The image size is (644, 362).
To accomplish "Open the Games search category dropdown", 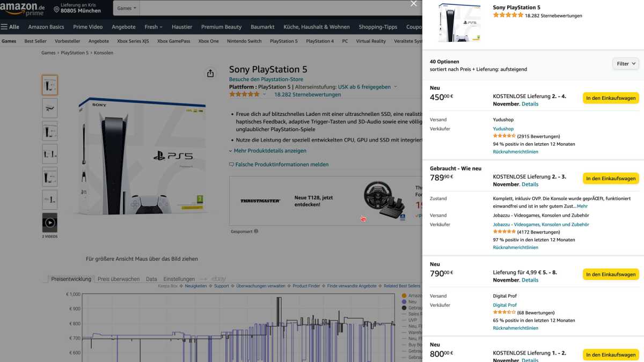I will (127, 8).
